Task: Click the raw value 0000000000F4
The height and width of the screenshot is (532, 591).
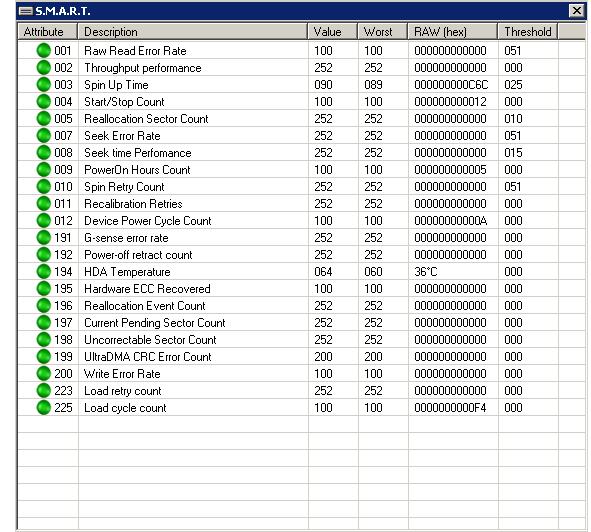Action: [450, 408]
